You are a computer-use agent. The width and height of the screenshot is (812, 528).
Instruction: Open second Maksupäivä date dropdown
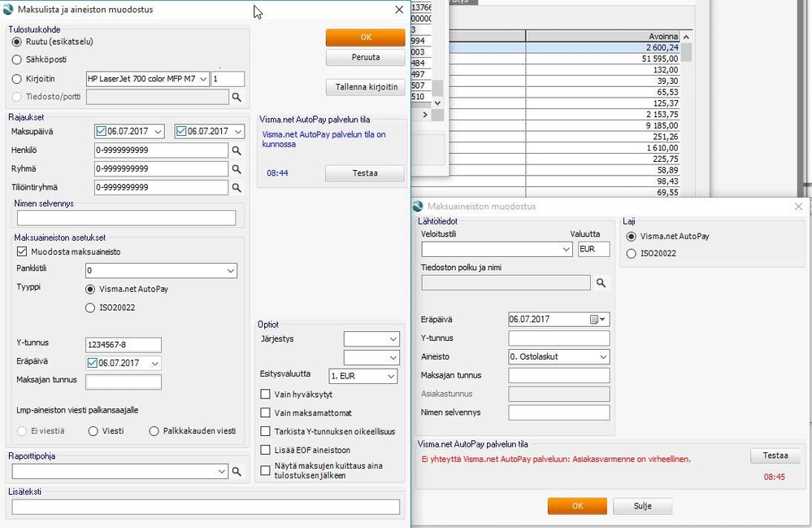coord(238,132)
